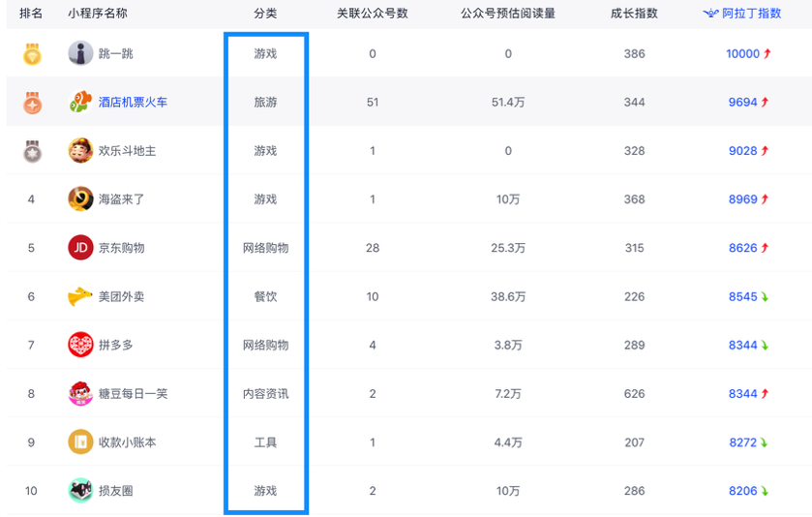
Task: Click the 跳一跳 mini-program icon
Action: coord(80,53)
